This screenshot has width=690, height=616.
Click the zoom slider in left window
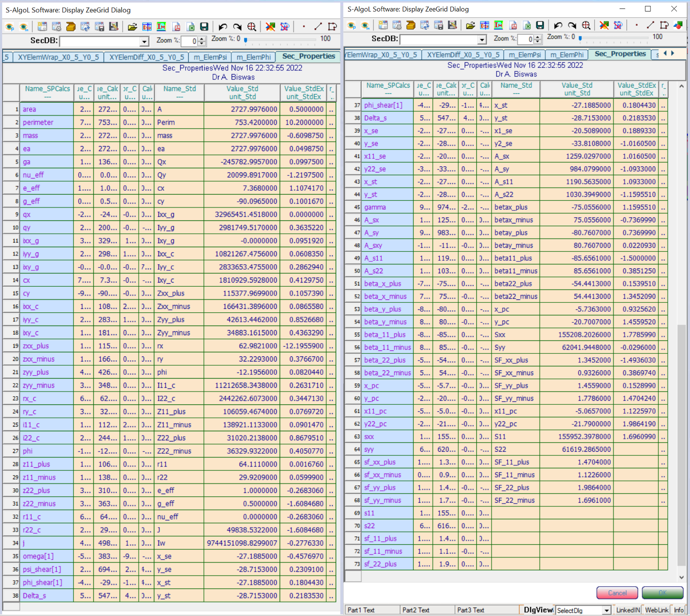280,40
